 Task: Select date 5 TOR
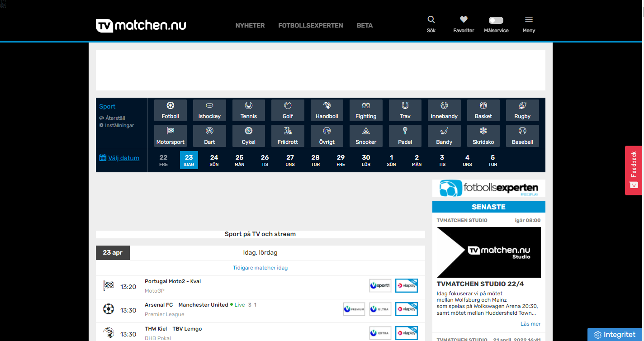pos(493,160)
